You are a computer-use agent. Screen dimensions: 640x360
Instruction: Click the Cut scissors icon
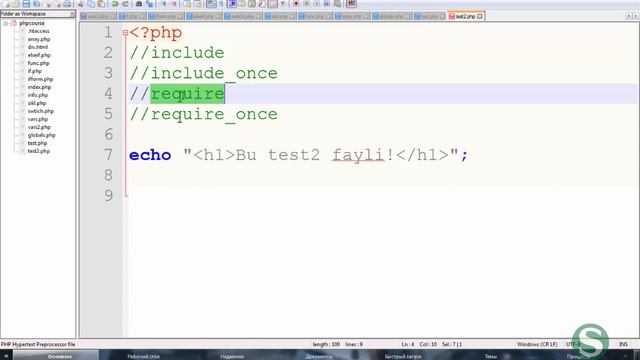81,4
